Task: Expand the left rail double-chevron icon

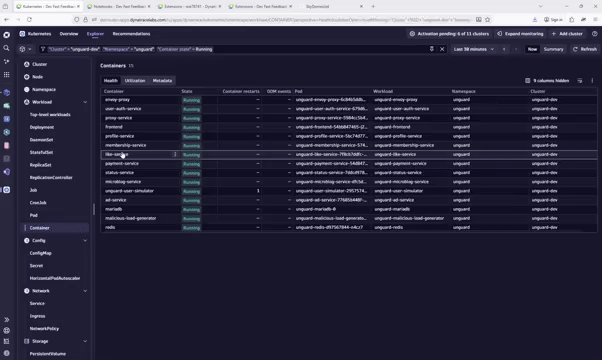Action: coord(7,319)
